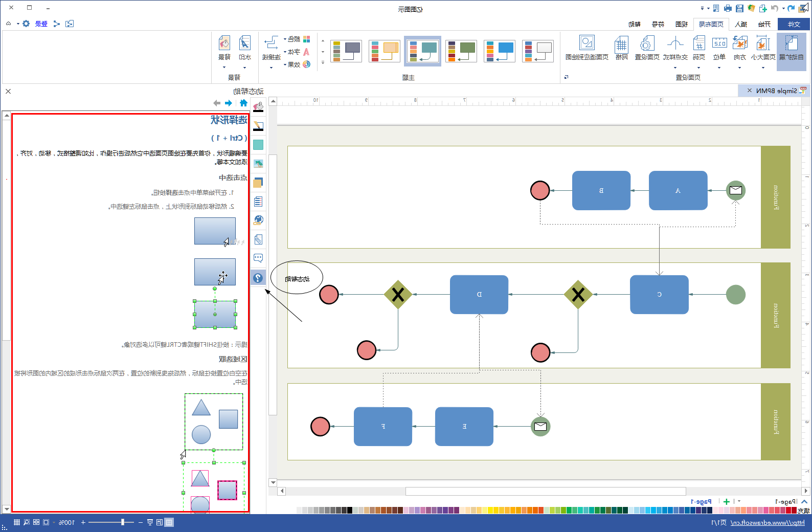Click the Connector (连接线) style icon
812x532 pixels.
[x=271, y=43]
